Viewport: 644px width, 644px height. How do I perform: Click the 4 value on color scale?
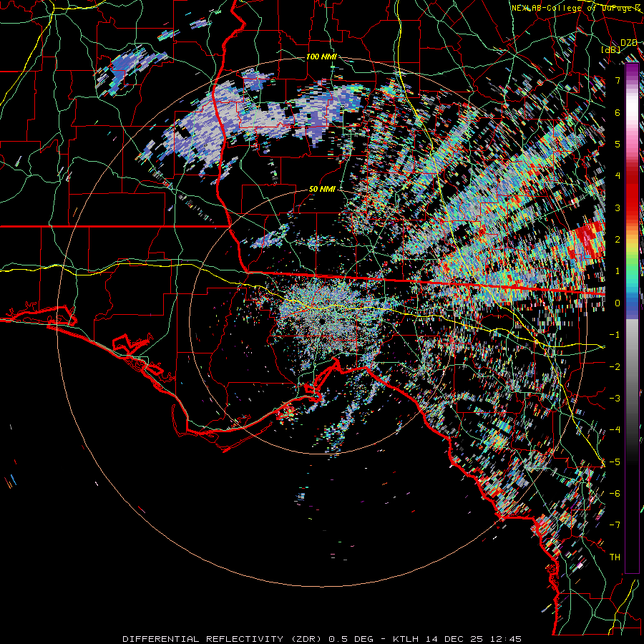coord(618,176)
